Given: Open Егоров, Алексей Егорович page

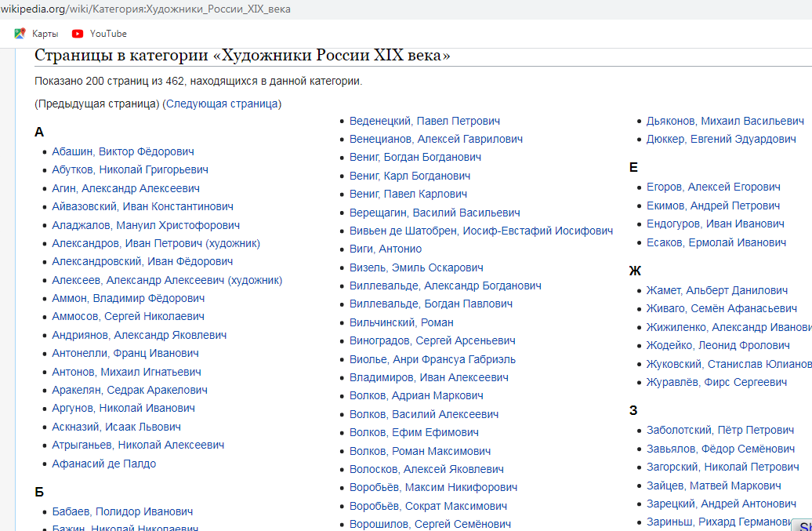Looking at the screenshot, I should [713, 187].
